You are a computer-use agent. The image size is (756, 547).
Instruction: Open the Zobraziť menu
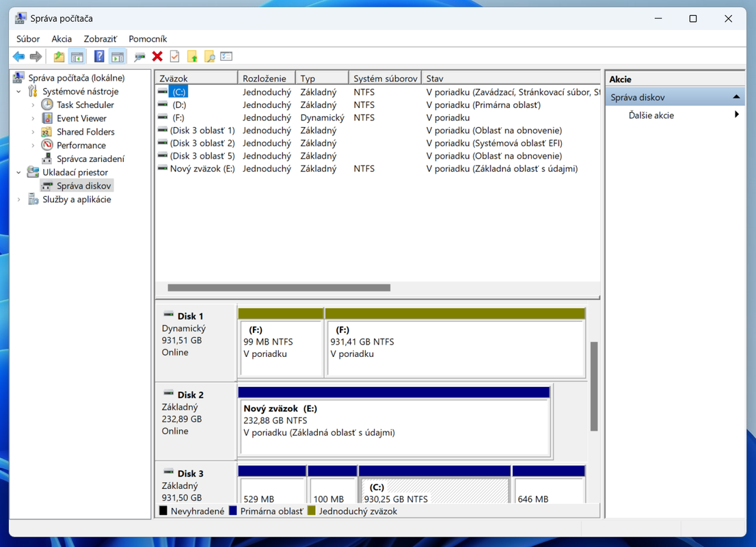pos(100,39)
